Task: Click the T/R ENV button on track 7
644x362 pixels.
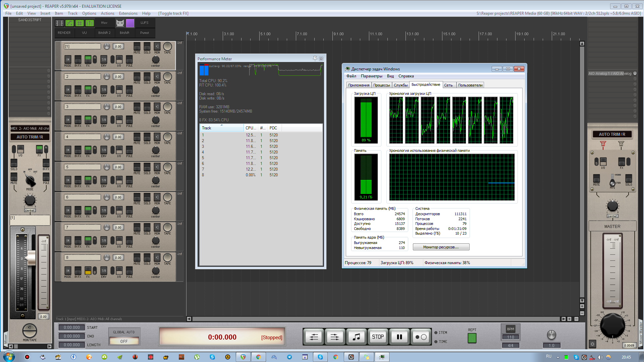Action: pos(104,240)
